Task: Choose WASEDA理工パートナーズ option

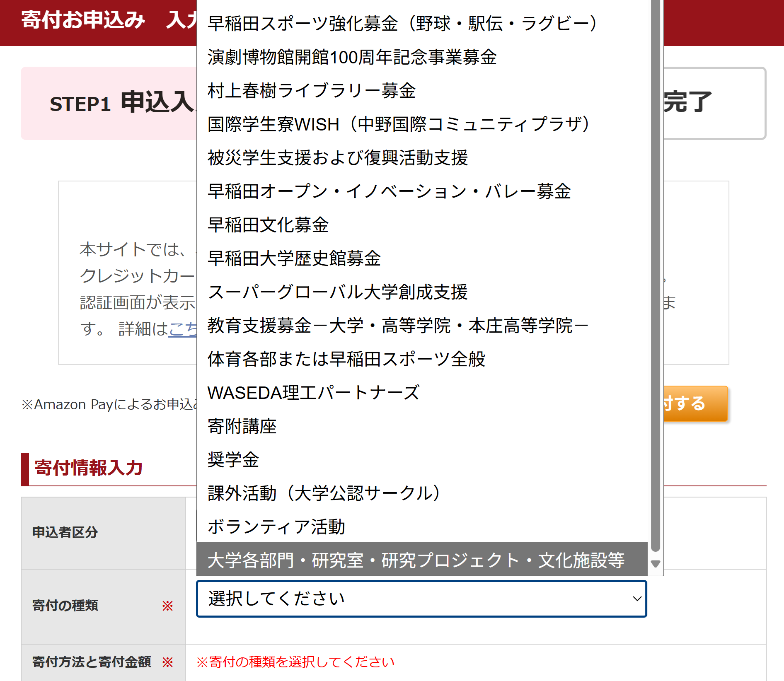Action: point(422,392)
